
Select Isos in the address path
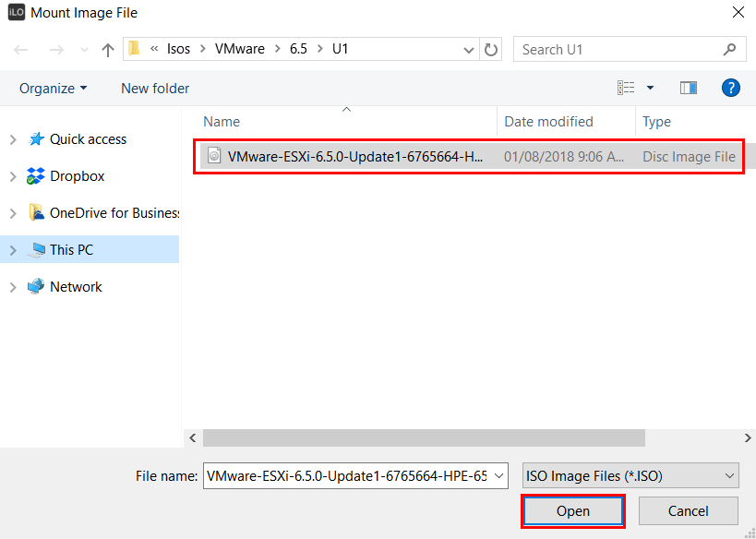click(x=178, y=49)
